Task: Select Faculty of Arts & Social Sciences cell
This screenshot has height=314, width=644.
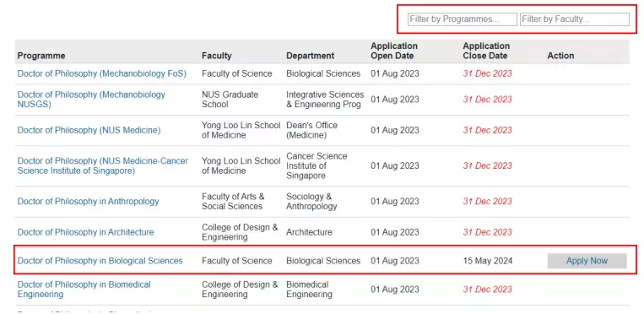Action: click(233, 202)
